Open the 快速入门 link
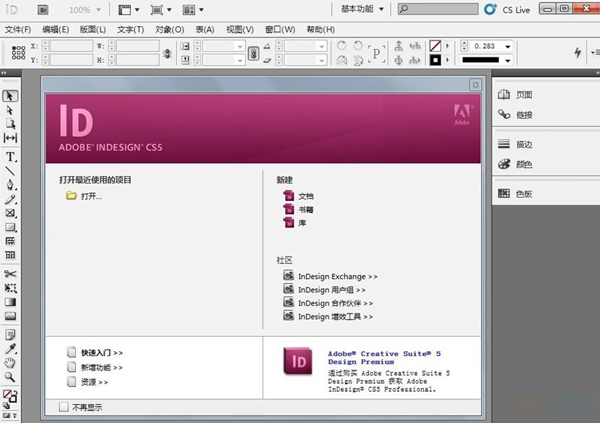 (95, 353)
